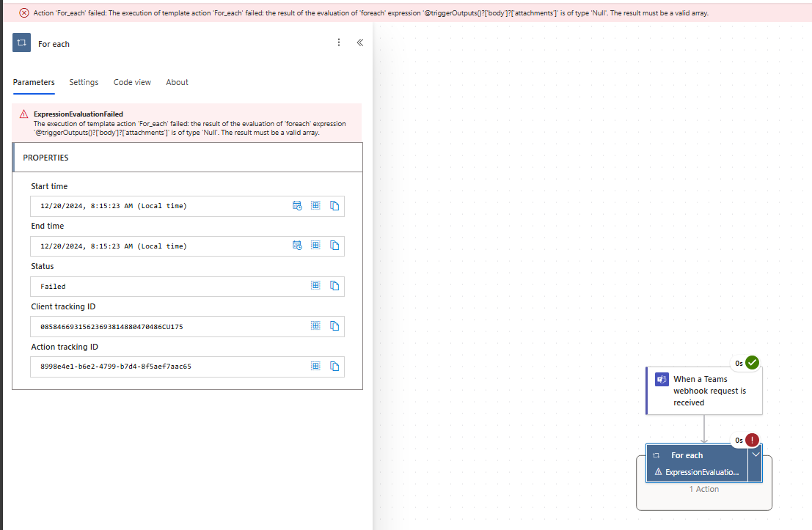The width and height of the screenshot is (812, 530).
Task: Switch to the Parameters tab
Action: pos(34,82)
